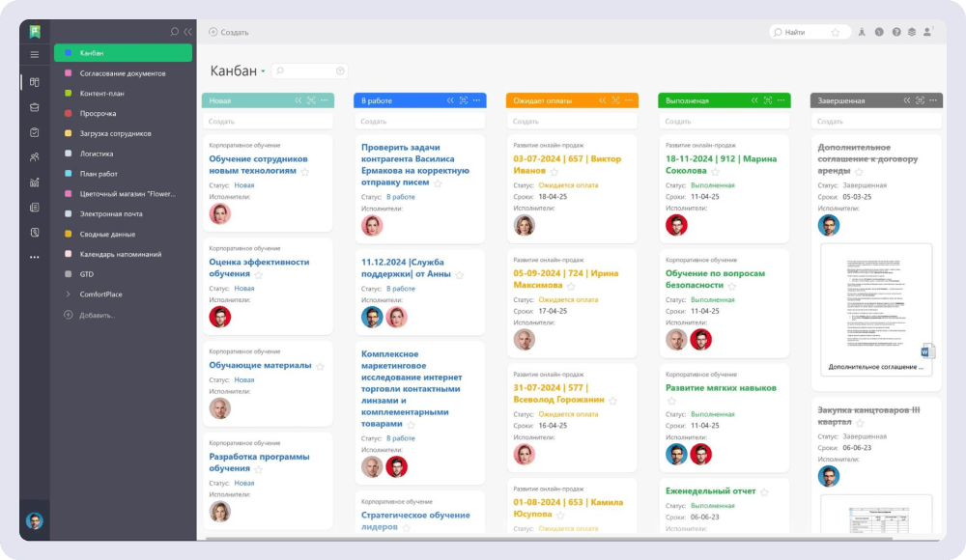Click the sidebar search magnifier icon
Viewport: 966px width, 560px height.
(x=174, y=32)
